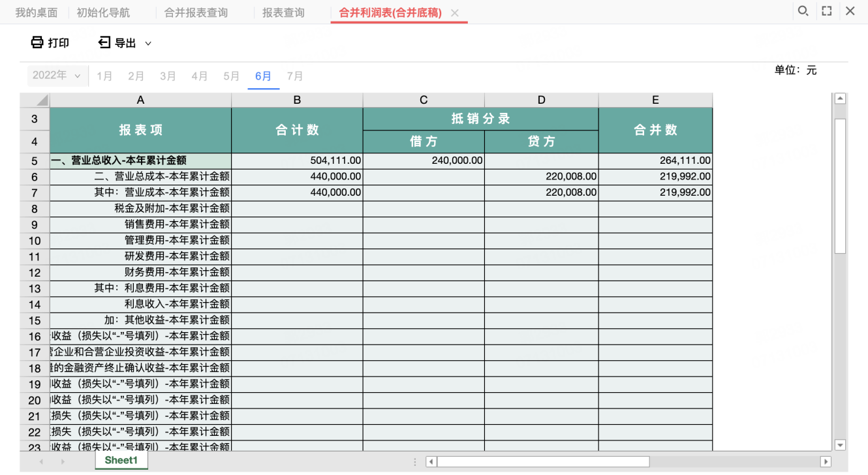
Task: Select column D header
Action: pos(541,100)
